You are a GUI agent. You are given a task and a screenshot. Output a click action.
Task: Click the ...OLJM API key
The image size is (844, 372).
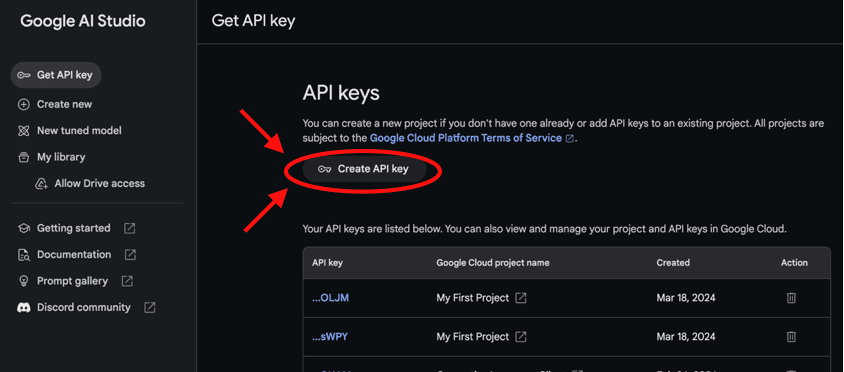click(x=330, y=297)
